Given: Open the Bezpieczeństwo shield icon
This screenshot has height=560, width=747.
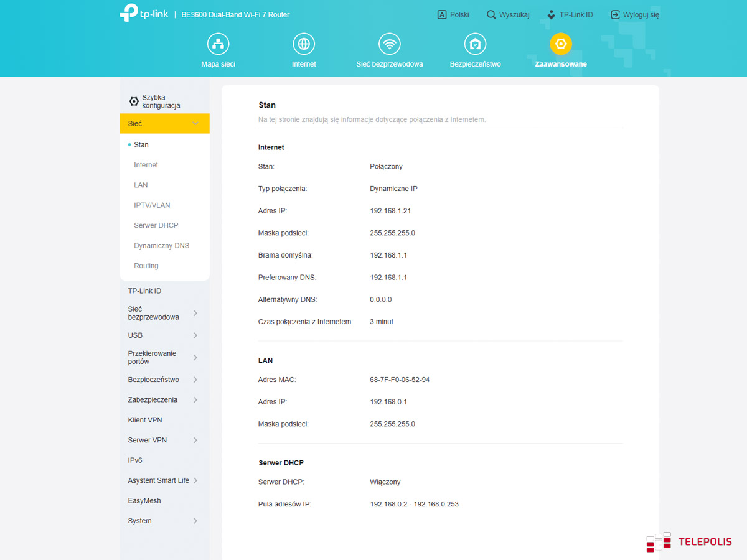Looking at the screenshot, I should coord(475,44).
